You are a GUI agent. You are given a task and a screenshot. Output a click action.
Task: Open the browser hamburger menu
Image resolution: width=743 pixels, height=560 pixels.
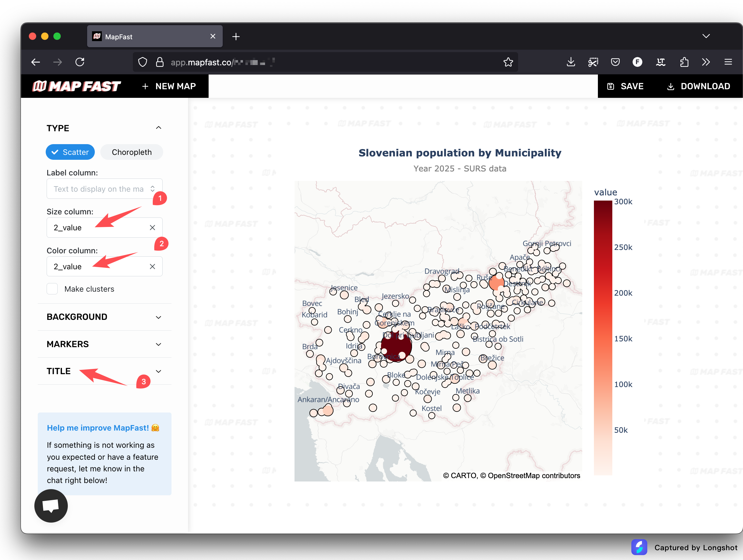(x=728, y=62)
